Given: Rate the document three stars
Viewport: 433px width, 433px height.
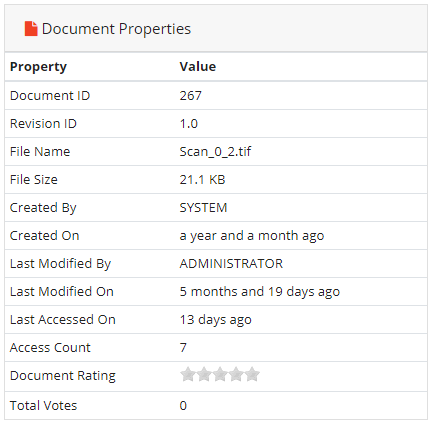Looking at the screenshot, I should (x=220, y=374).
